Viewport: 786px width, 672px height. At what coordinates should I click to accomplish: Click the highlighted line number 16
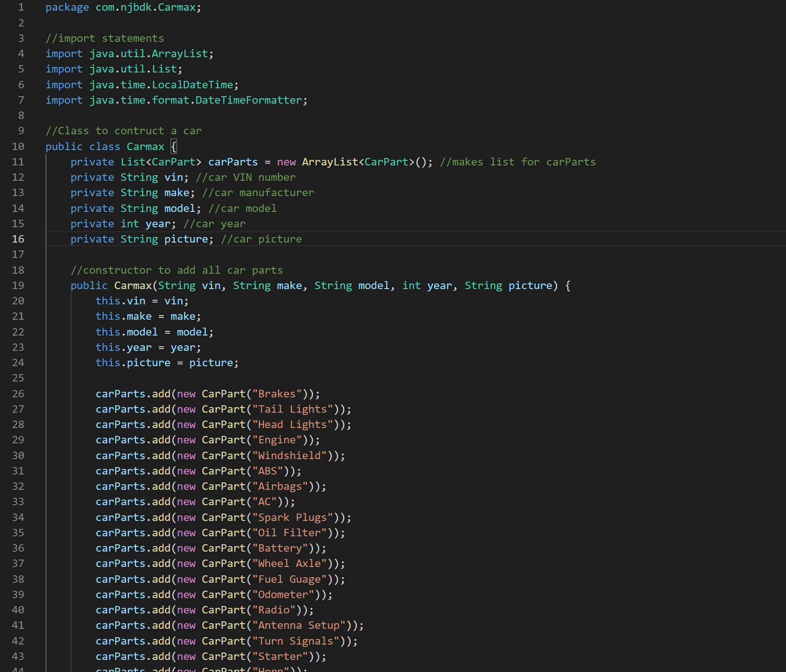pyautogui.click(x=18, y=239)
